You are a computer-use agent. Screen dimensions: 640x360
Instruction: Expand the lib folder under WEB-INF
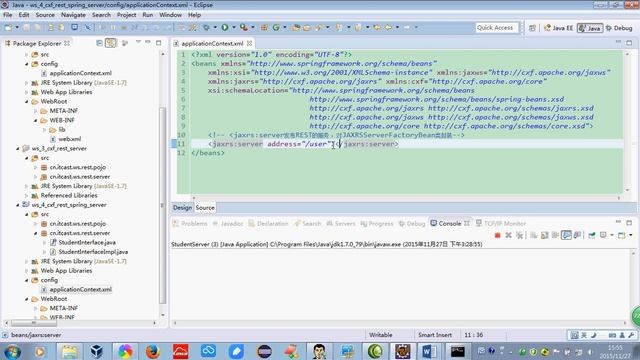tap(45, 129)
